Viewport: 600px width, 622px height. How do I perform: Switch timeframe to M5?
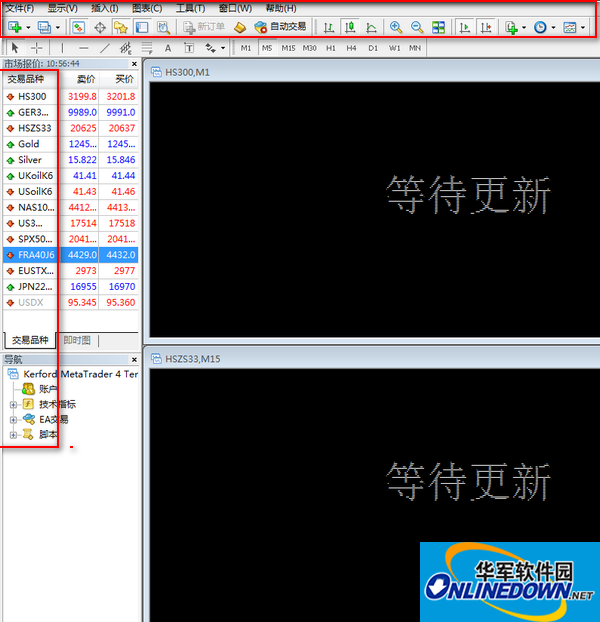[267, 48]
